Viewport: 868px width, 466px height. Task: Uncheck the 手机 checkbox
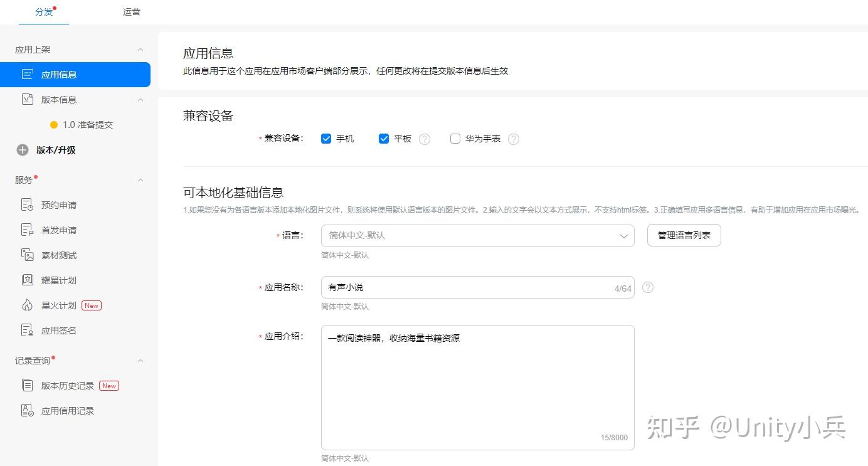[326, 139]
